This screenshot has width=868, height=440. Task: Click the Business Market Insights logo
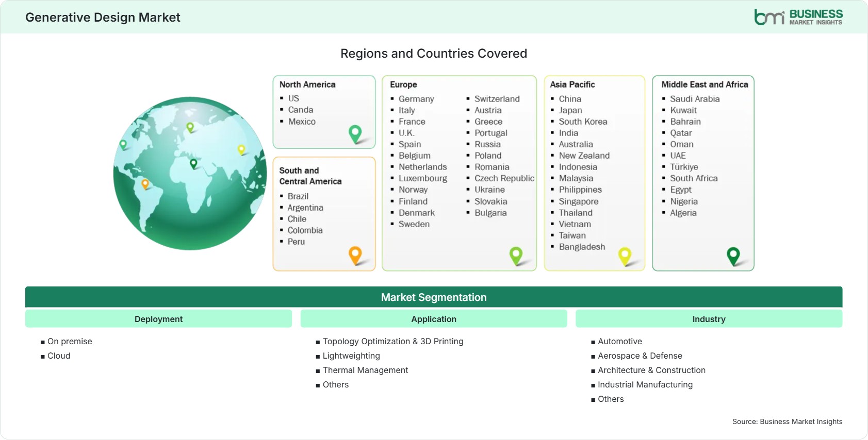(798, 17)
